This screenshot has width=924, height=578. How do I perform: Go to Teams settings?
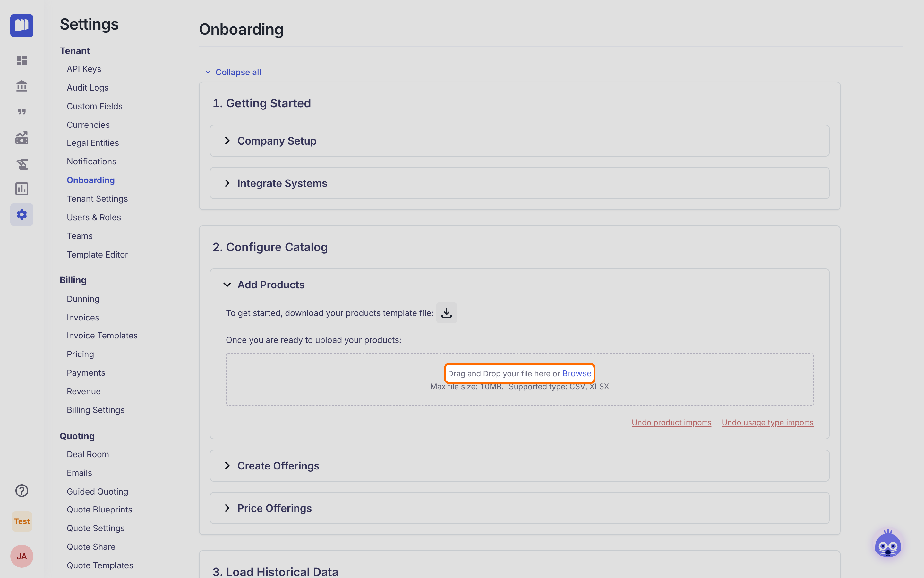pos(80,236)
